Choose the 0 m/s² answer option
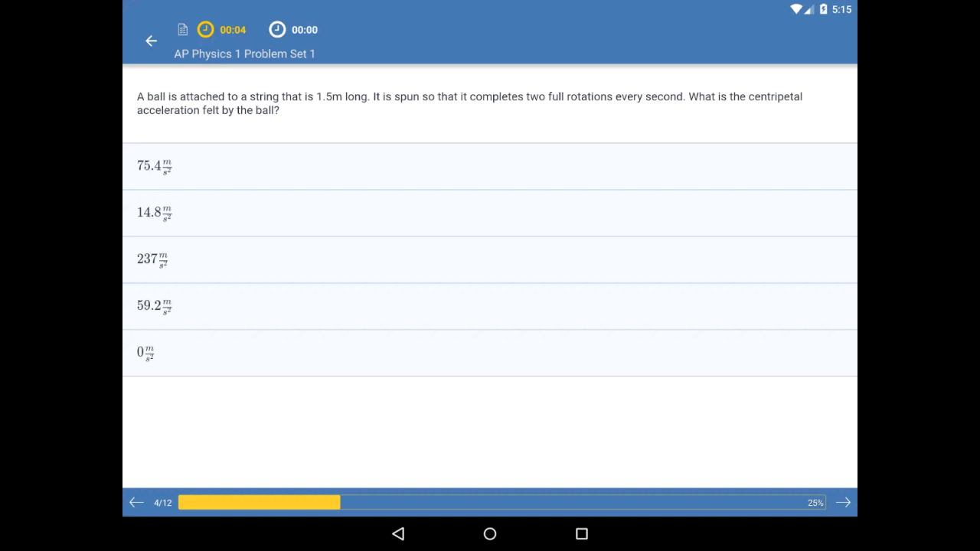 [490, 353]
